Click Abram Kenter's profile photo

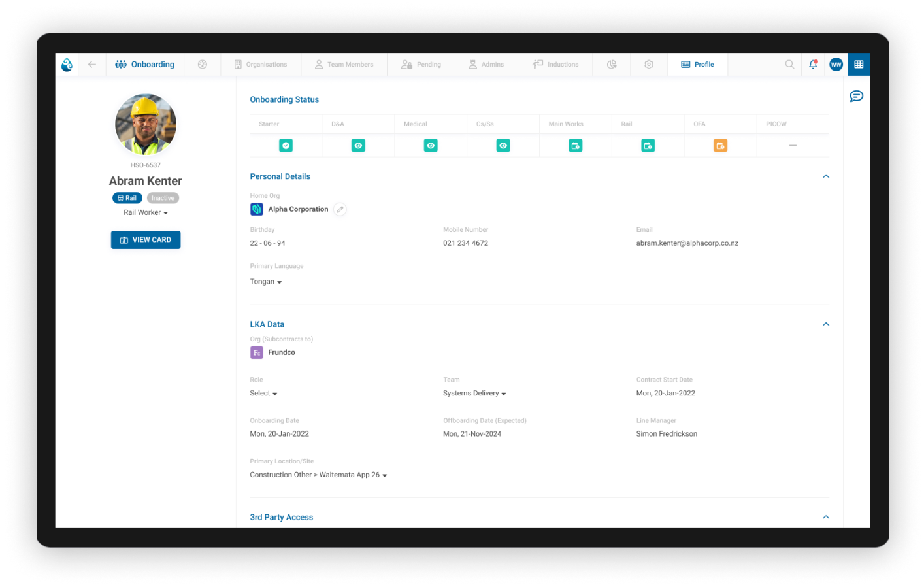146,124
